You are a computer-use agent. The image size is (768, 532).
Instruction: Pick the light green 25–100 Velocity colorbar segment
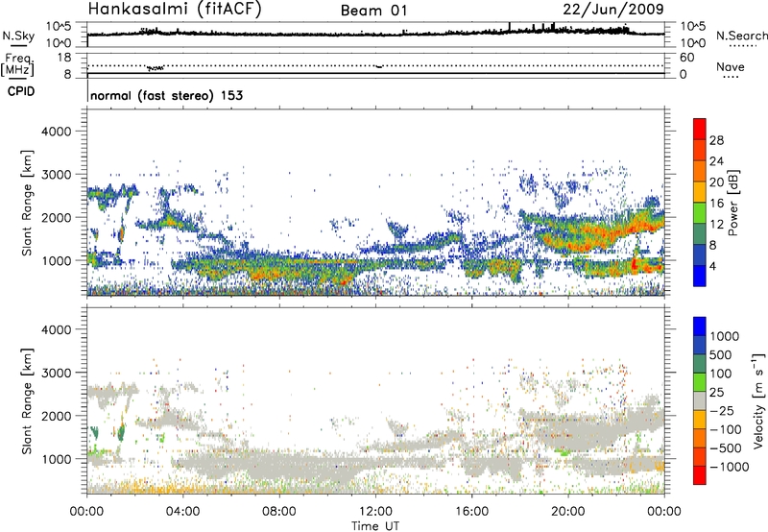click(700, 382)
